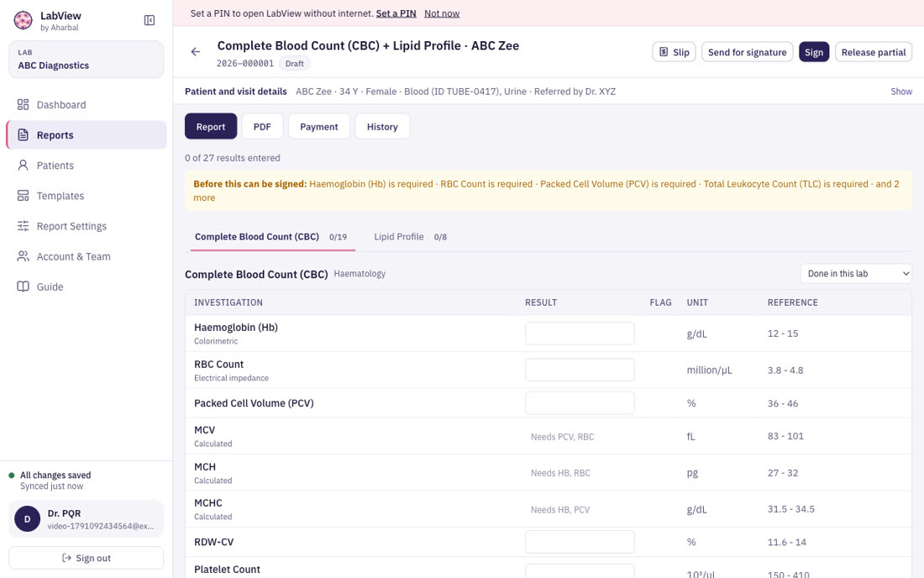Show patient and visit details
This screenshot has width=924, height=578.
point(901,92)
